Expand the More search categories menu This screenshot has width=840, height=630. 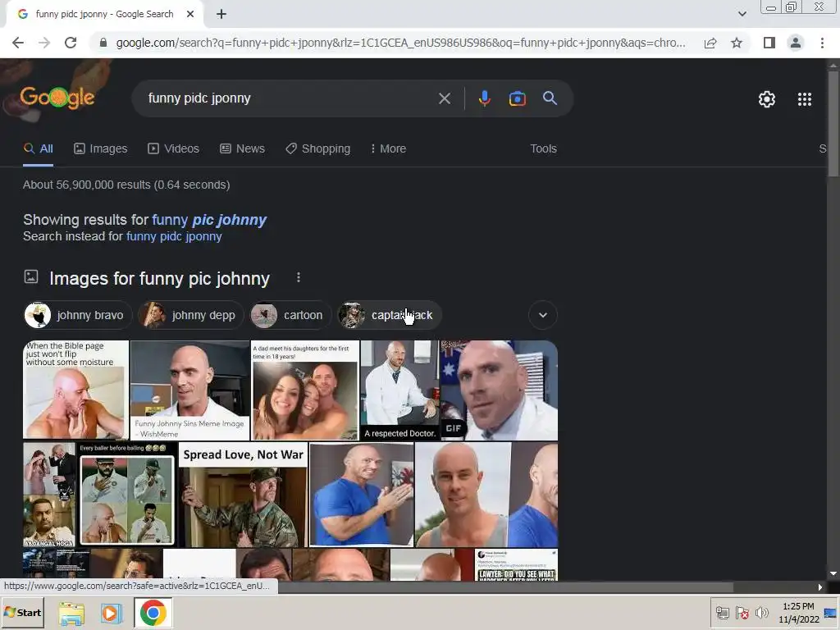(388, 149)
